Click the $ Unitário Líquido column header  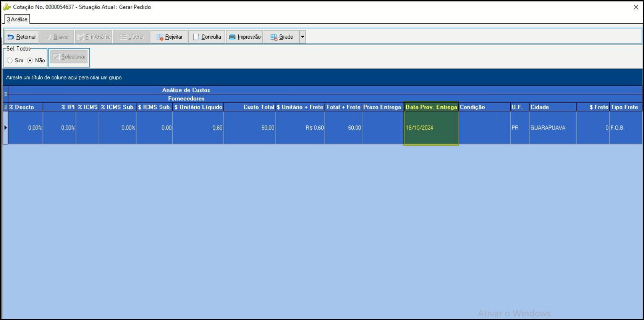[x=198, y=107]
